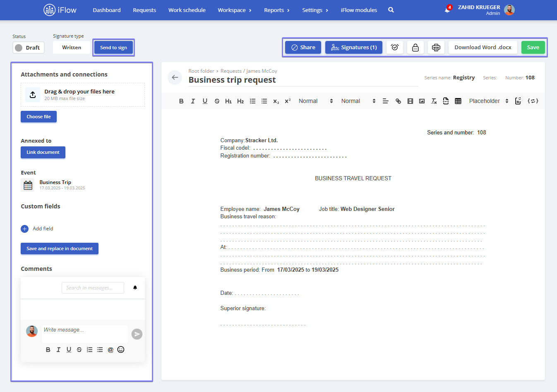Screen dimensions: 557x392
Task: Insert video into document
Action: (410, 101)
